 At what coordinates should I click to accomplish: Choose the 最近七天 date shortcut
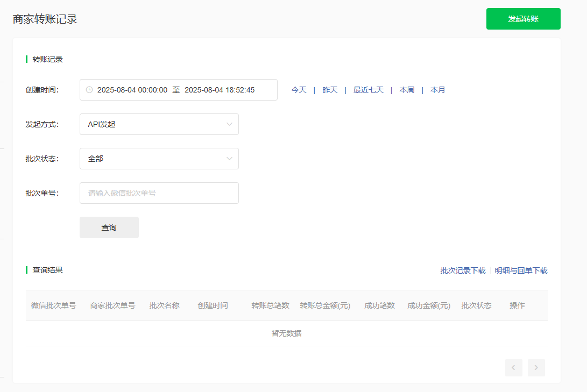[x=369, y=90]
